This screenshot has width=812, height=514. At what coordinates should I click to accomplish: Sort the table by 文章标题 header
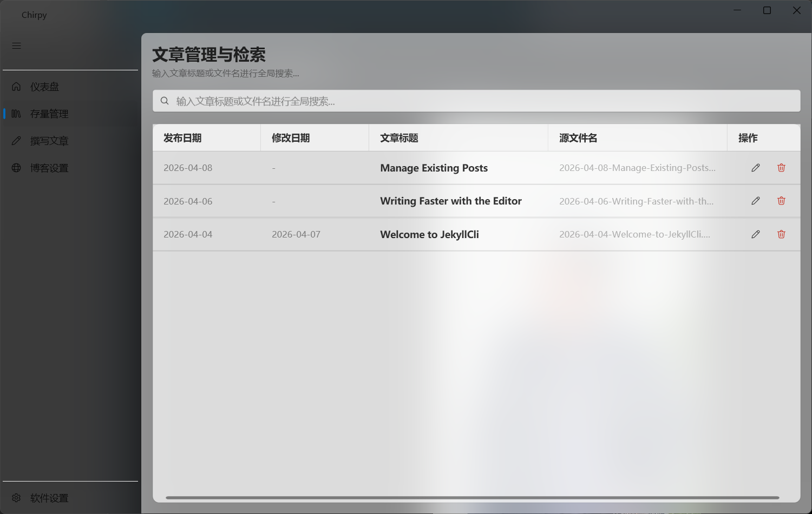(x=398, y=137)
